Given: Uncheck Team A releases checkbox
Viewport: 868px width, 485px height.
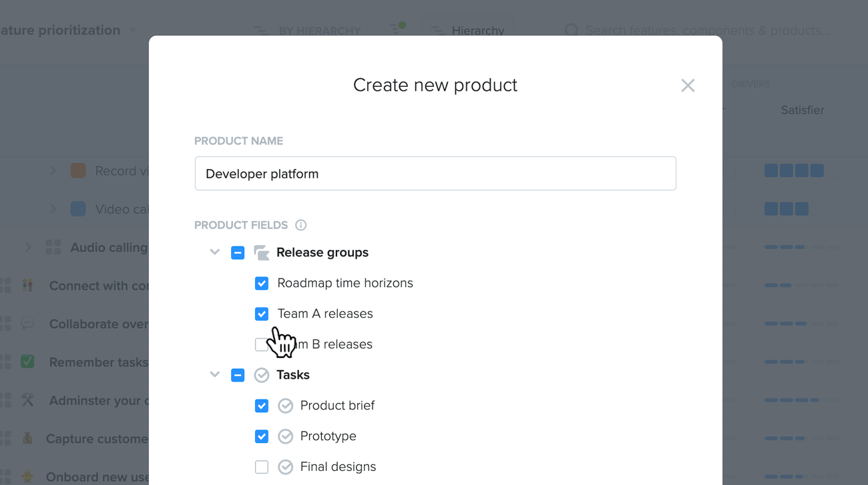Looking at the screenshot, I should pos(262,314).
